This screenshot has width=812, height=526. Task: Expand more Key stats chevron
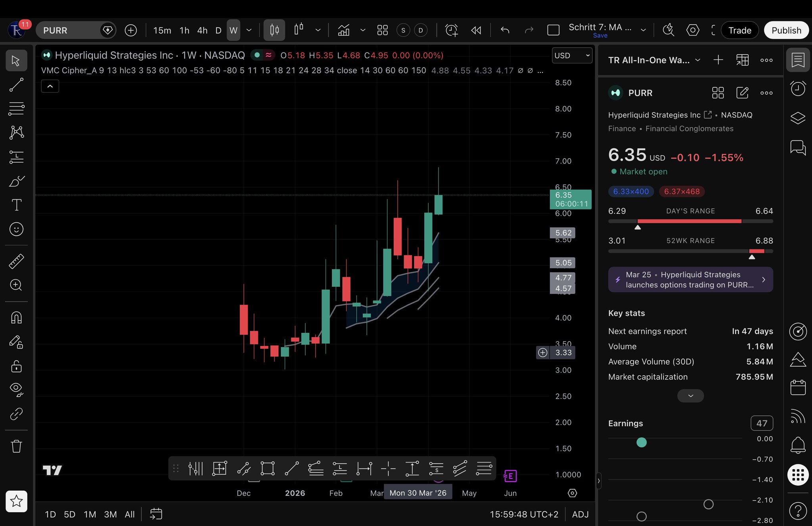(x=690, y=396)
